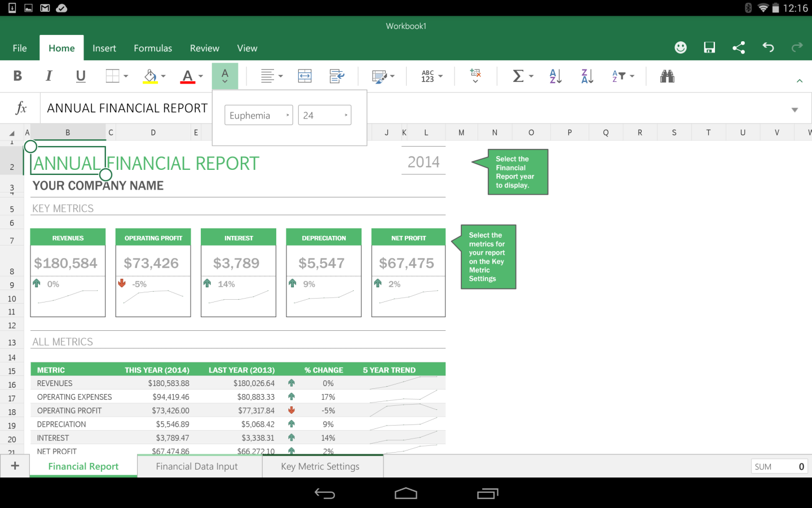Viewport: 812px width, 508px height.
Task: Switch to the Formulas ribbon tab
Action: pyautogui.click(x=153, y=48)
